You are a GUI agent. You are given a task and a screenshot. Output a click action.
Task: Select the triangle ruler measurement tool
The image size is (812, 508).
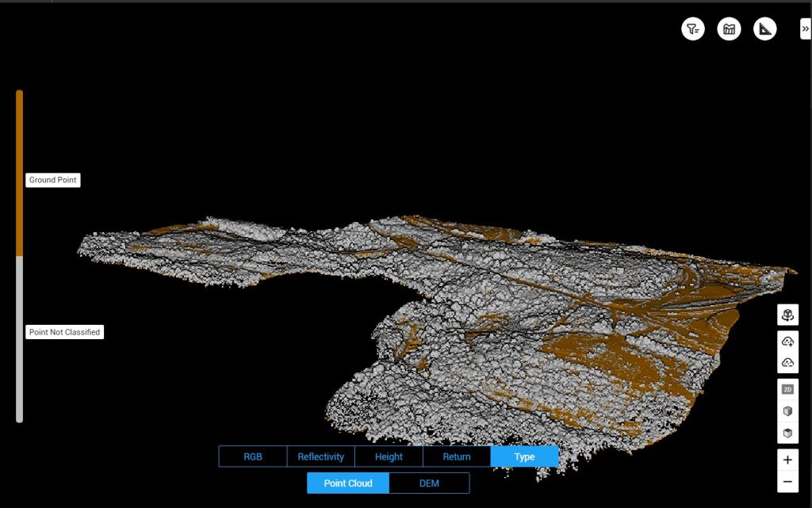click(764, 29)
